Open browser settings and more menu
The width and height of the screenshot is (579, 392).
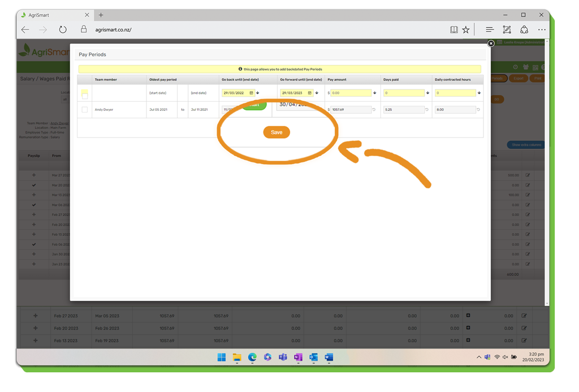coord(542,30)
